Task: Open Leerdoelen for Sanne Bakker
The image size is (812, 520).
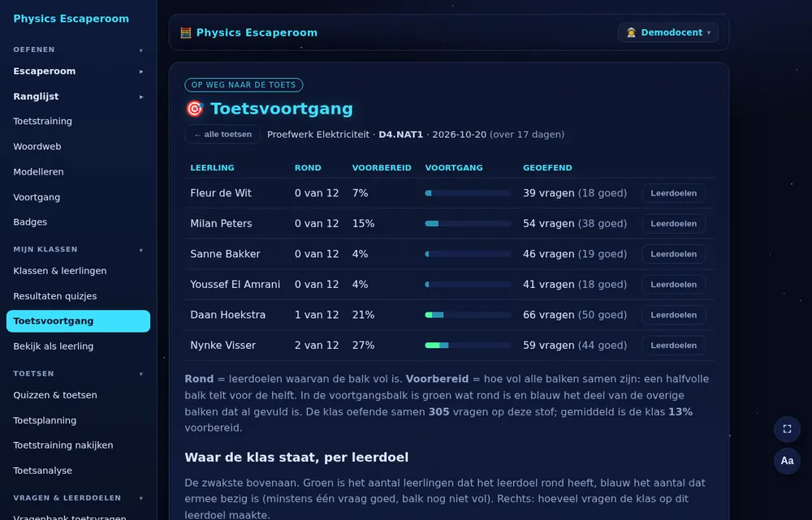Action: click(x=673, y=254)
